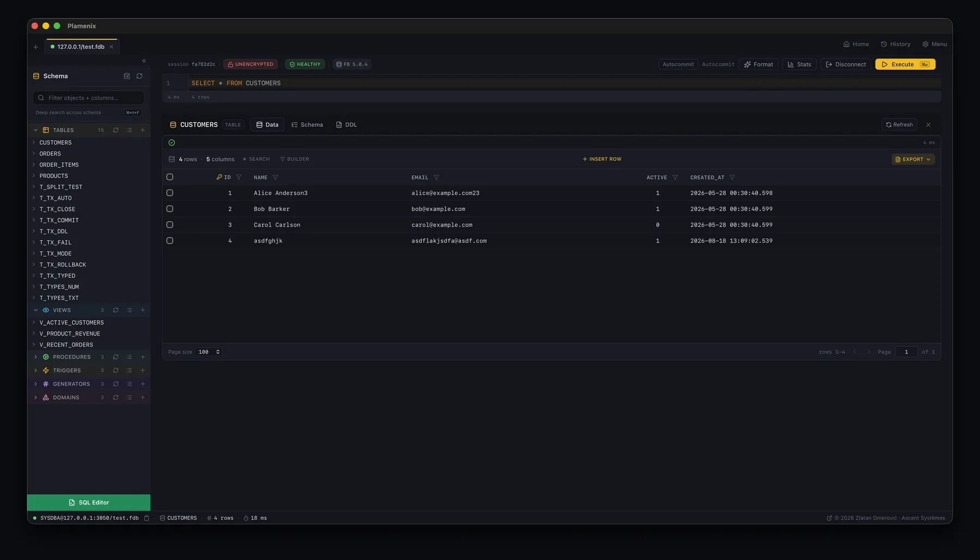Refresh the VIEWS section

pyautogui.click(x=115, y=311)
